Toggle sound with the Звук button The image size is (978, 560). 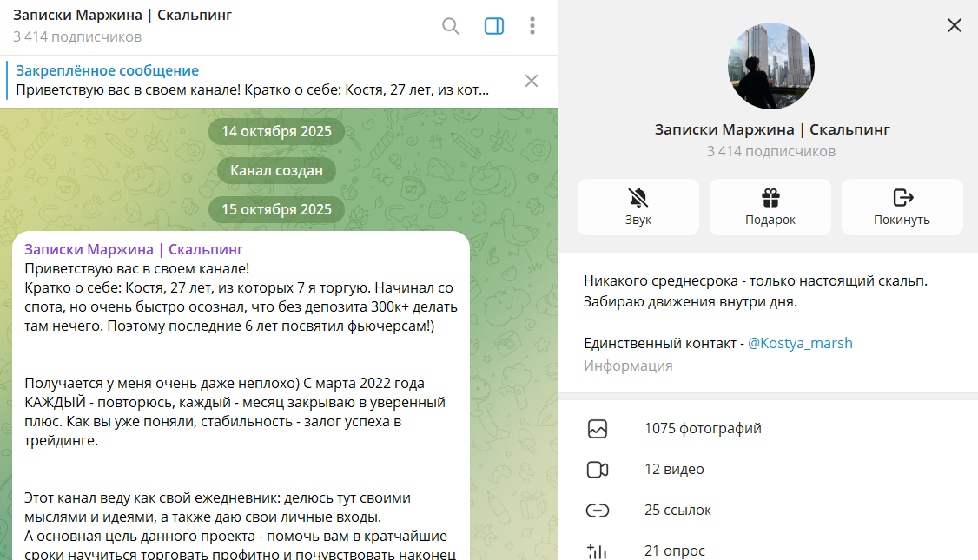(x=638, y=207)
